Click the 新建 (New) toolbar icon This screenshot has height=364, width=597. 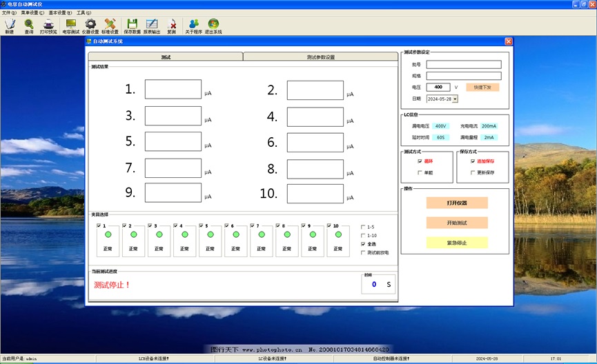point(9,25)
